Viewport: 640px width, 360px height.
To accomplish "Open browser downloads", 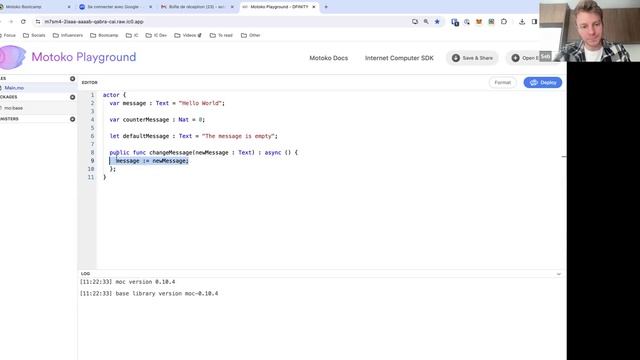I will pos(522,22).
